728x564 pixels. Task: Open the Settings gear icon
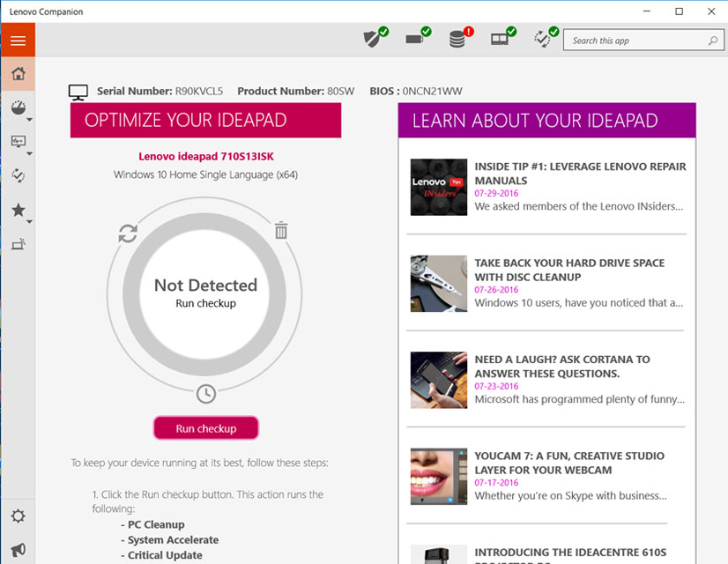19,516
